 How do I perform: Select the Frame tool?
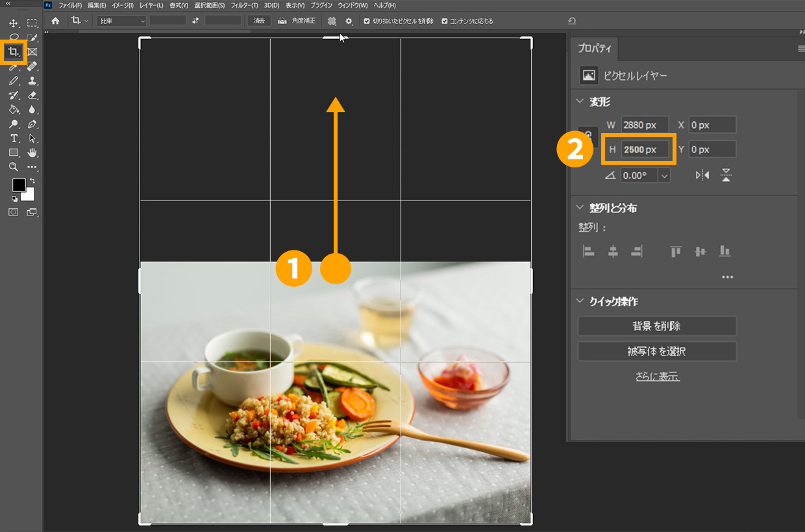coord(32,52)
